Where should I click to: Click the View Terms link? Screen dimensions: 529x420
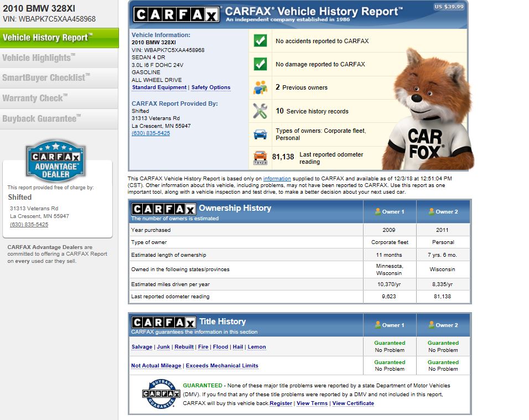point(312,403)
